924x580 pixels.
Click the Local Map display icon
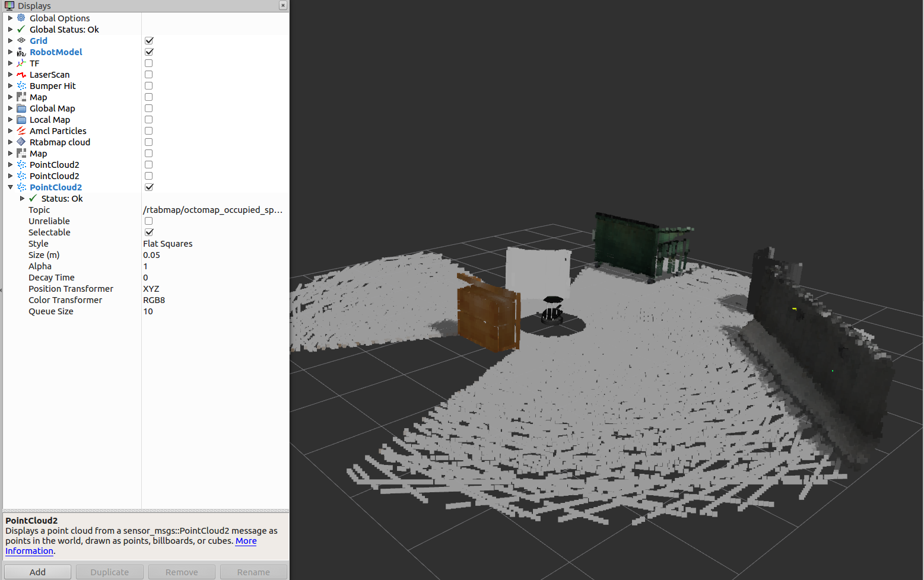click(21, 119)
